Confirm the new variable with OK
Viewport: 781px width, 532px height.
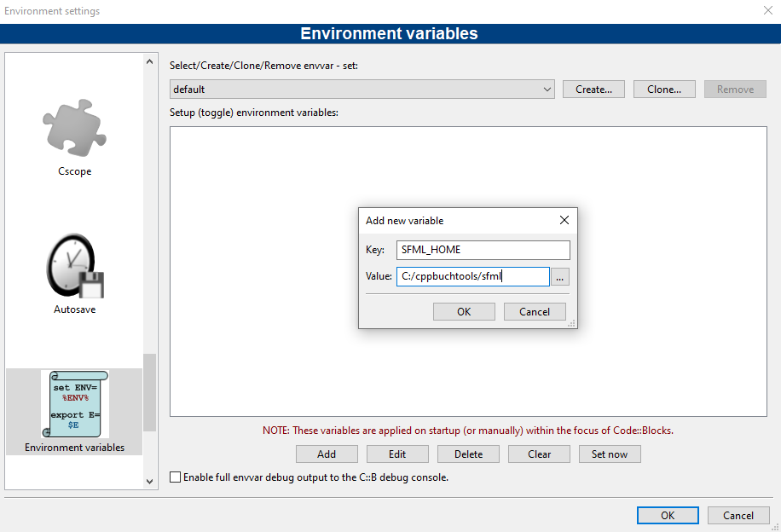point(464,311)
